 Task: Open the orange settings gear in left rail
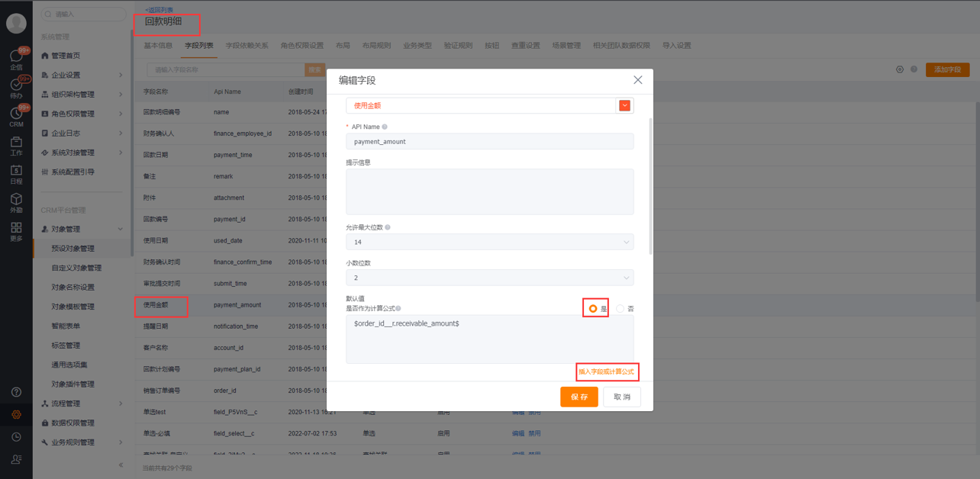[16, 415]
